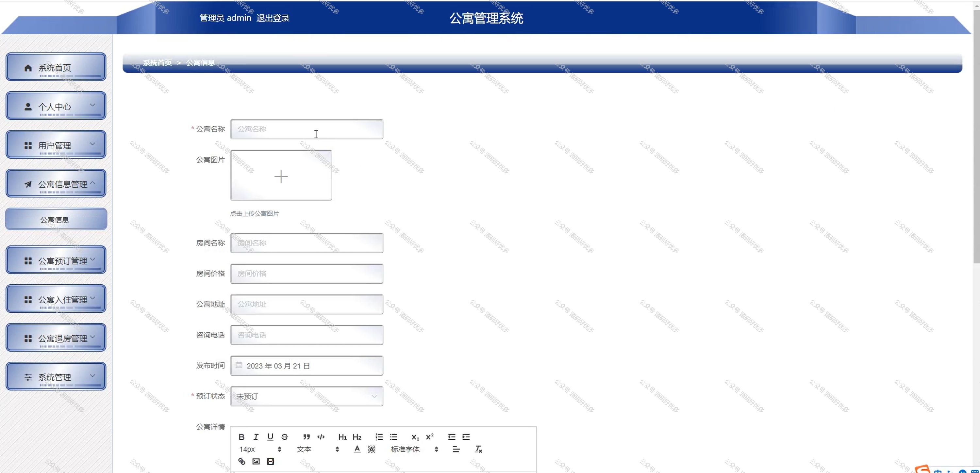Focus the 公寓名称 input field
This screenshot has height=473, width=980.
307,129
